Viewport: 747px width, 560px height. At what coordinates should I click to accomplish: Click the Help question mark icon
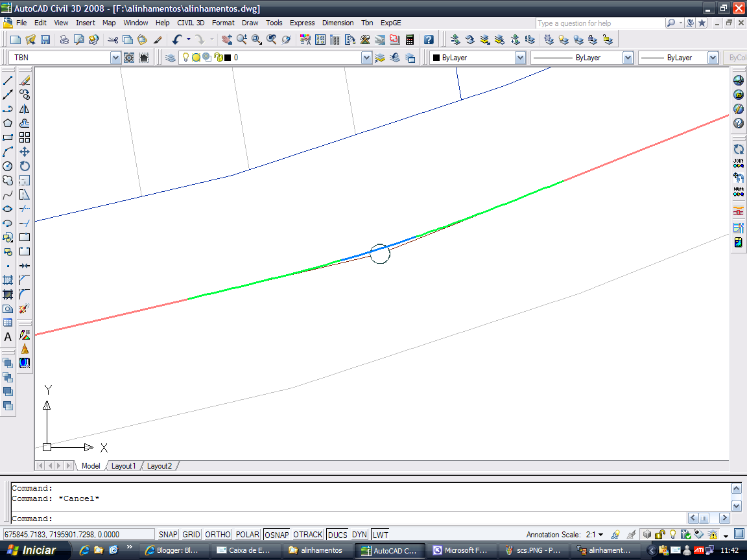429,40
